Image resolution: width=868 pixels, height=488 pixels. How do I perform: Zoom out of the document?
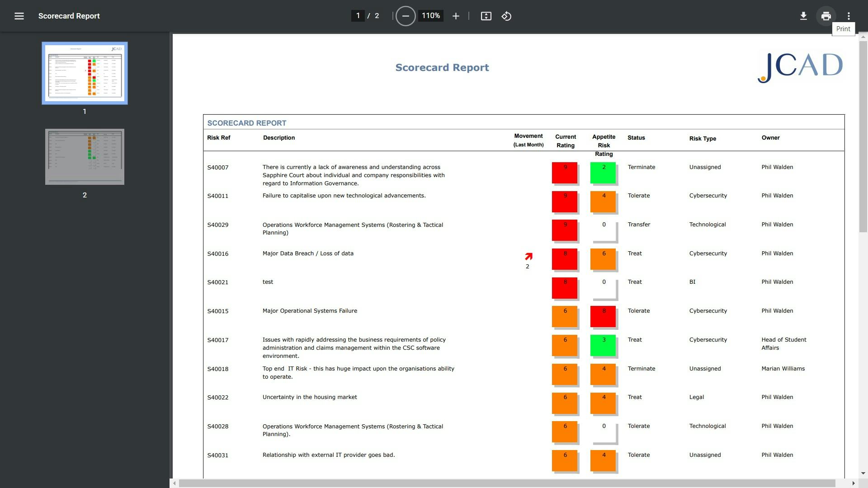[406, 16]
